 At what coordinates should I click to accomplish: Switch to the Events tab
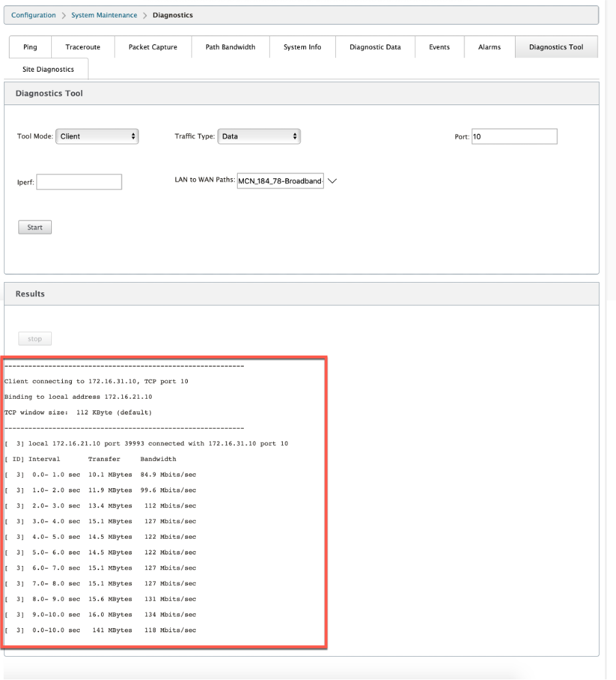(439, 47)
